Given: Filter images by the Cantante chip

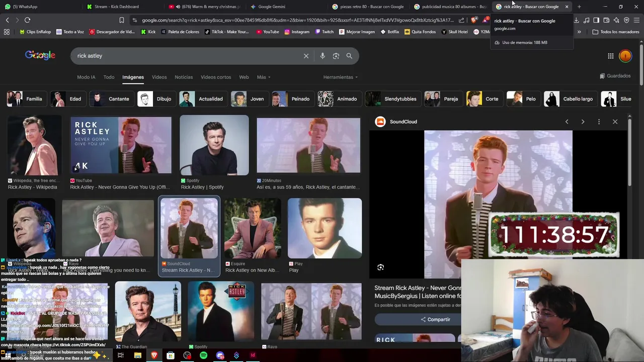Looking at the screenshot, I should 112,99.
